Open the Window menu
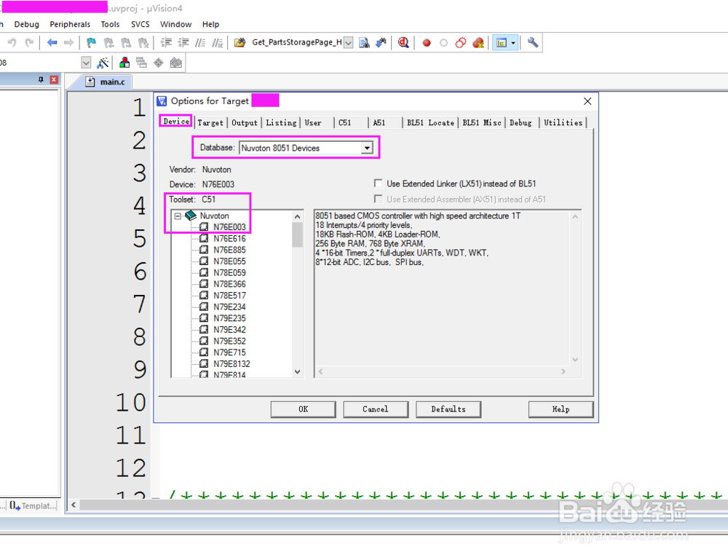The height and width of the screenshot is (560, 728). [x=175, y=24]
